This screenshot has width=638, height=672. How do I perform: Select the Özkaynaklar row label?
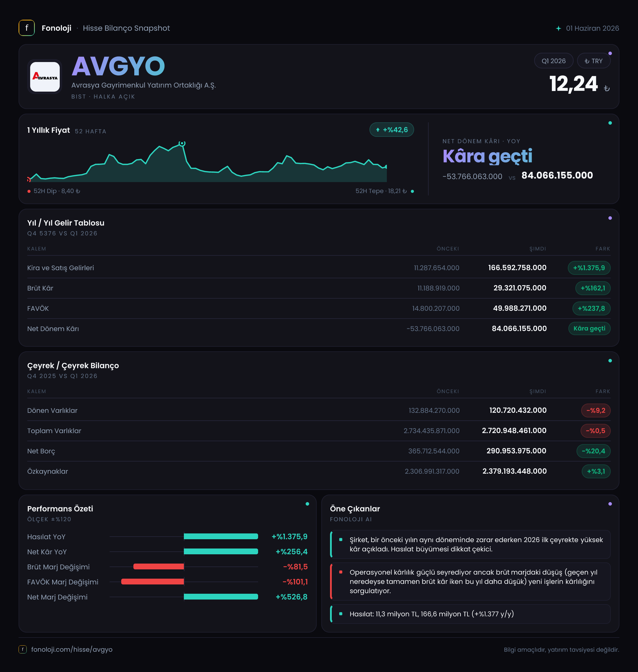[x=48, y=471]
